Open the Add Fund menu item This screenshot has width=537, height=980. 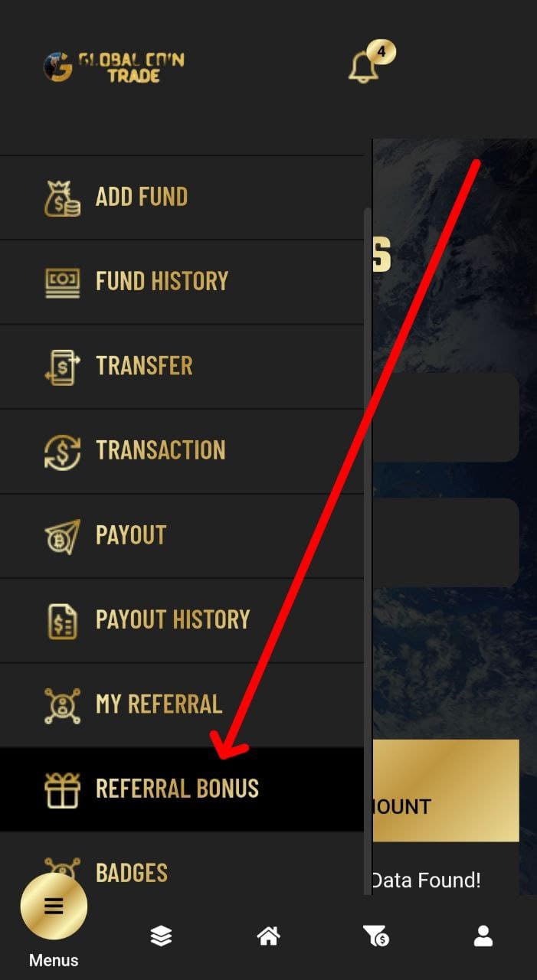(182, 198)
